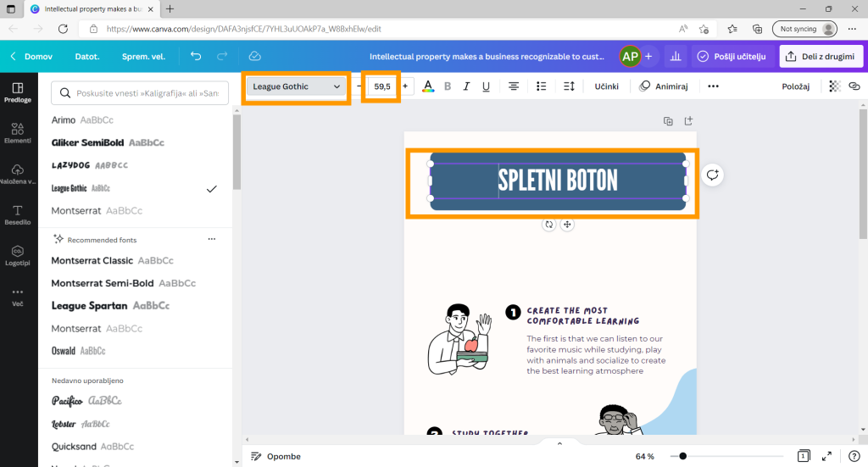The image size is (868, 467).
Task: Change text alignment
Action: (x=514, y=86)
